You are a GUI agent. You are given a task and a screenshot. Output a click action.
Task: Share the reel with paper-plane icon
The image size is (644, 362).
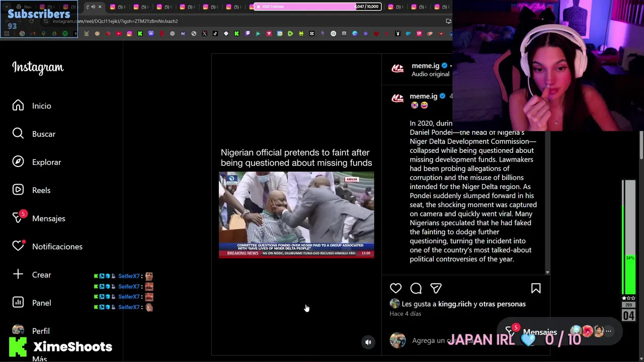(x=436, y=288)
